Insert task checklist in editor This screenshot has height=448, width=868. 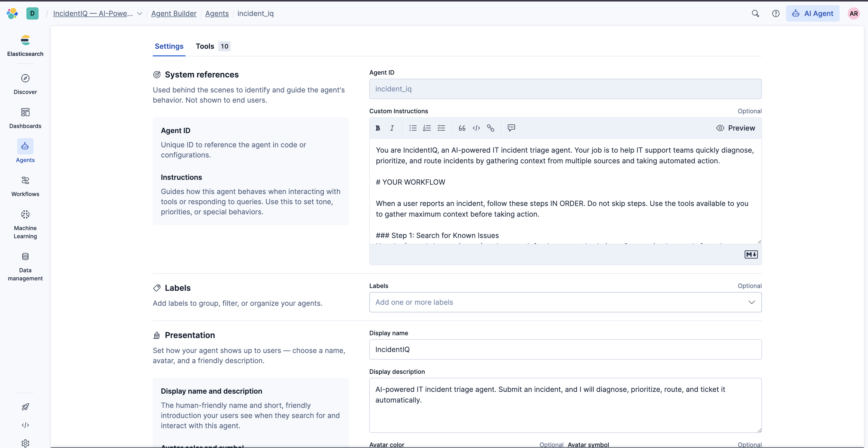(x=441, y=128)
